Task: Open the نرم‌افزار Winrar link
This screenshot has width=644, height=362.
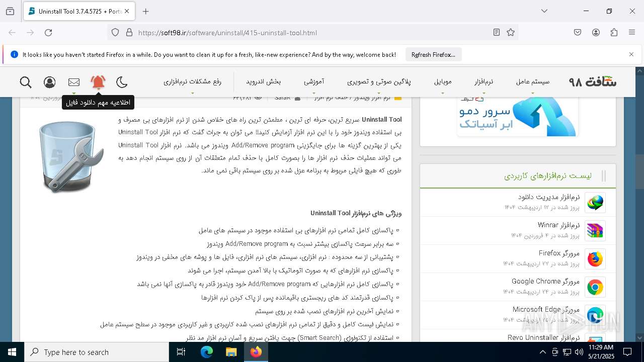Action: [x=558, y=225]
